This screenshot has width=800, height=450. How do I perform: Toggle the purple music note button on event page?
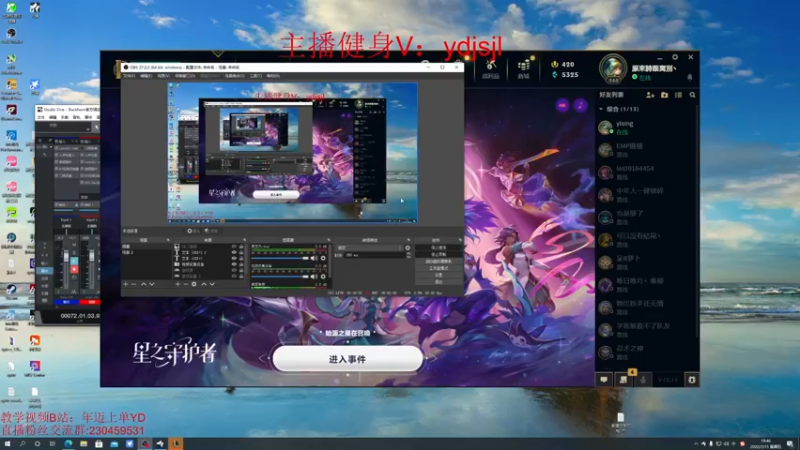581,105
